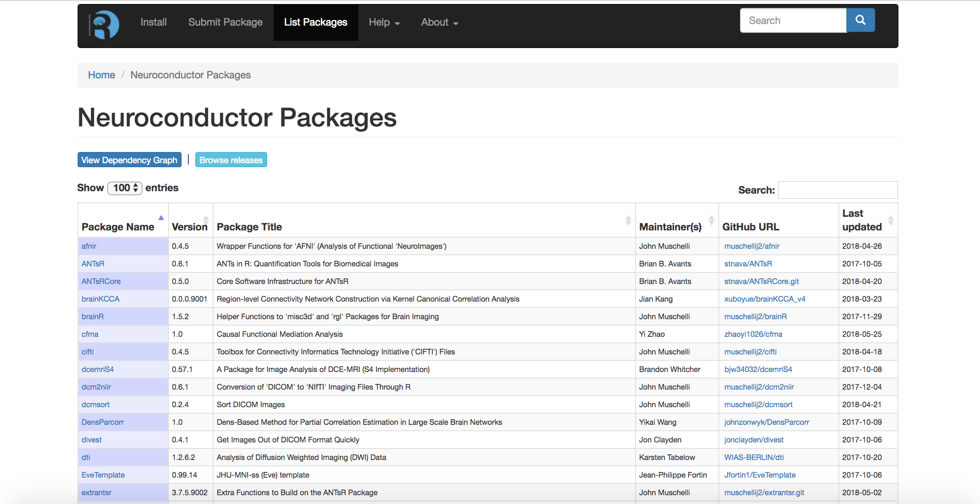Screen dimensions: 980x504
Task: Click the top navbar Search field
Action: 793,20
